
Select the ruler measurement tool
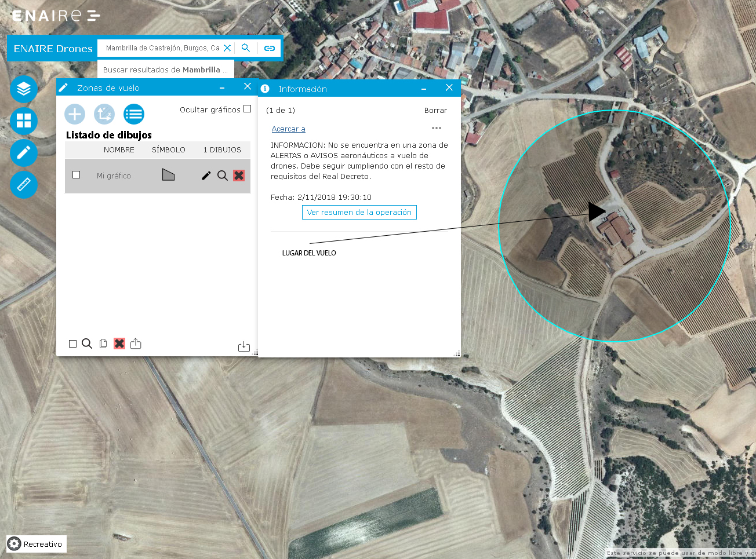point(24,185)
